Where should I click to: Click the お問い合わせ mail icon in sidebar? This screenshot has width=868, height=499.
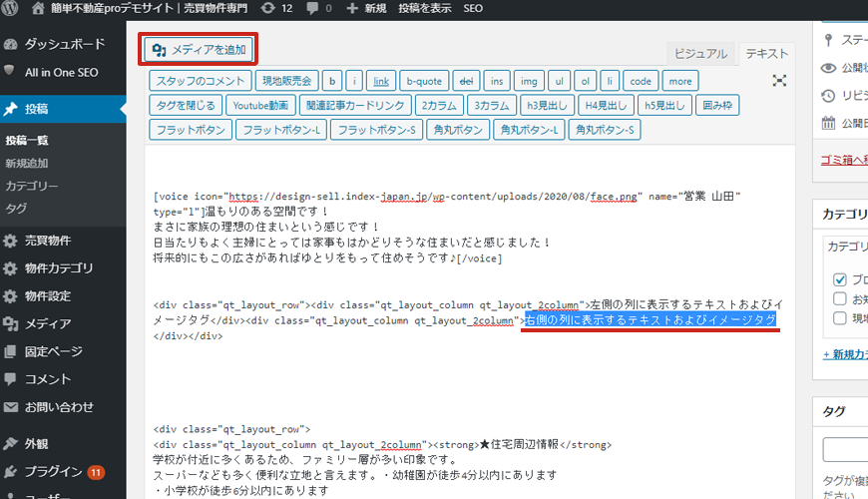click(11, 407)
